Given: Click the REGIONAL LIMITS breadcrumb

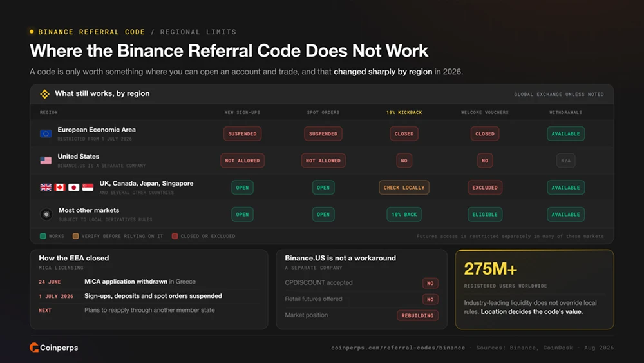Looking at the screenshot, I should (x=198, y=32).
